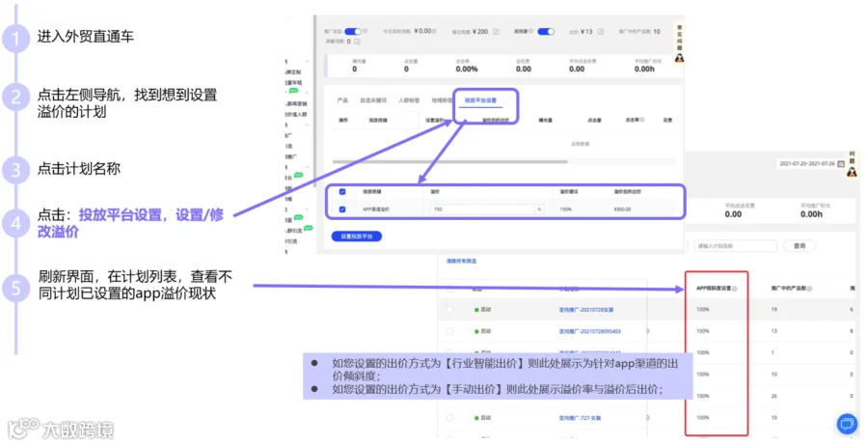Open calendar icon in date range field

pos(841,163)
